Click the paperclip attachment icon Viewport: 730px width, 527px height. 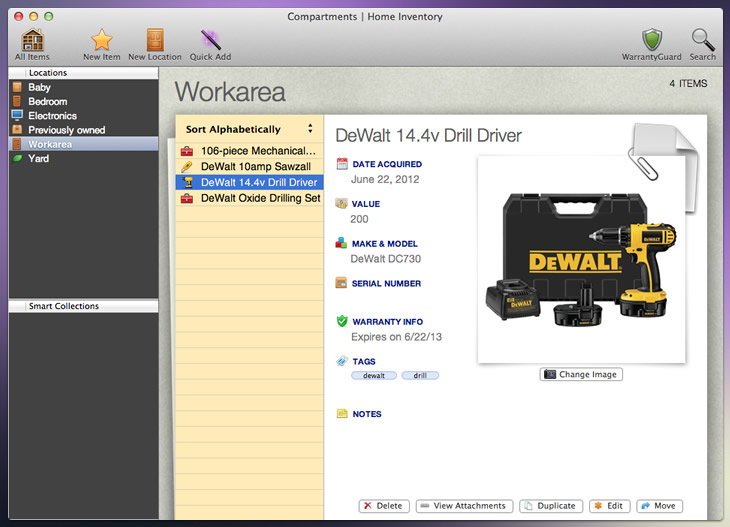pyautogui.click(x=643, y=164)
